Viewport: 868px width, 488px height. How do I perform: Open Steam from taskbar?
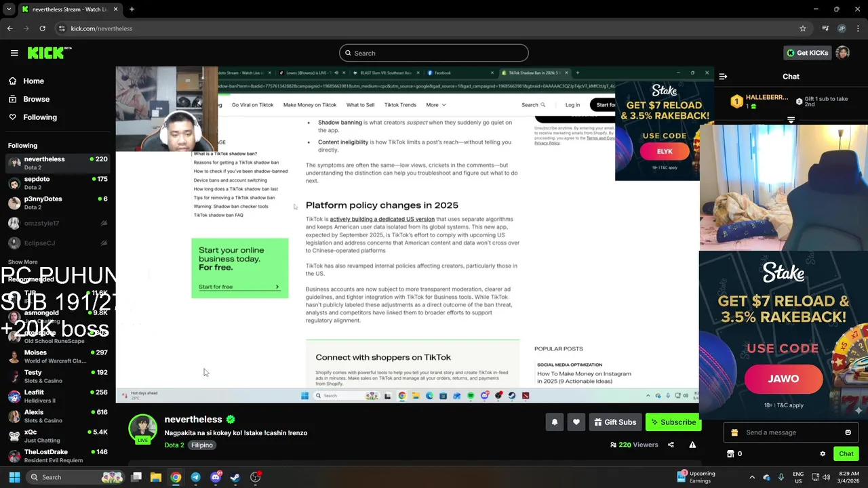[235, 477]
